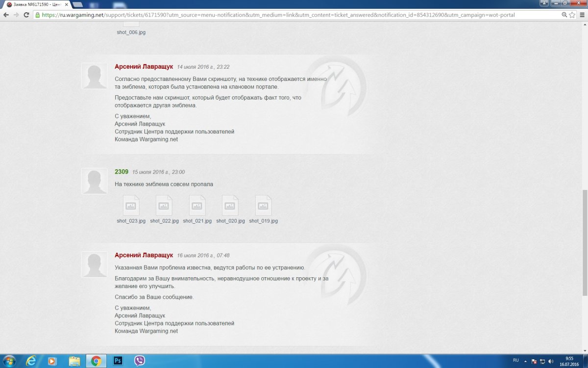The image size is (588, 368).
Task: Open attachment icon for shot_022.jpg
Action: pyautogui.click(x=164, y=206)
